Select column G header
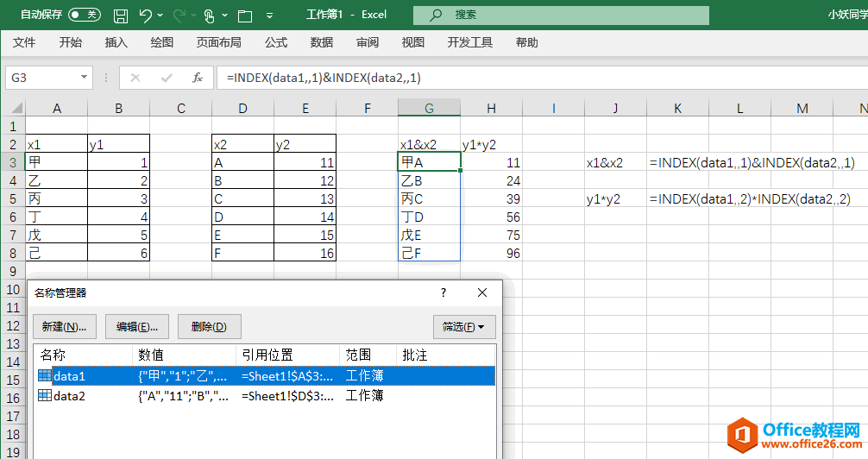 click(x=429, y=109)
